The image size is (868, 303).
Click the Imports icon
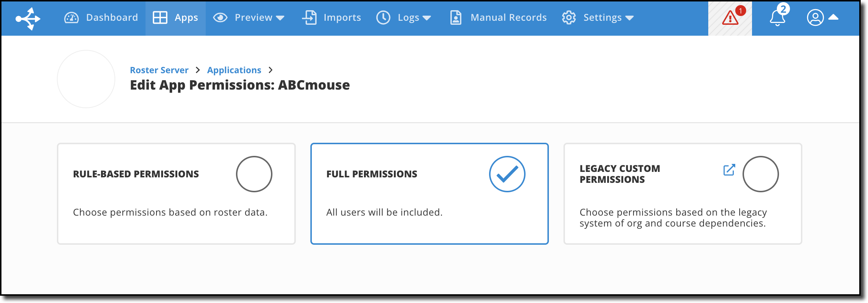coord(309,17)
